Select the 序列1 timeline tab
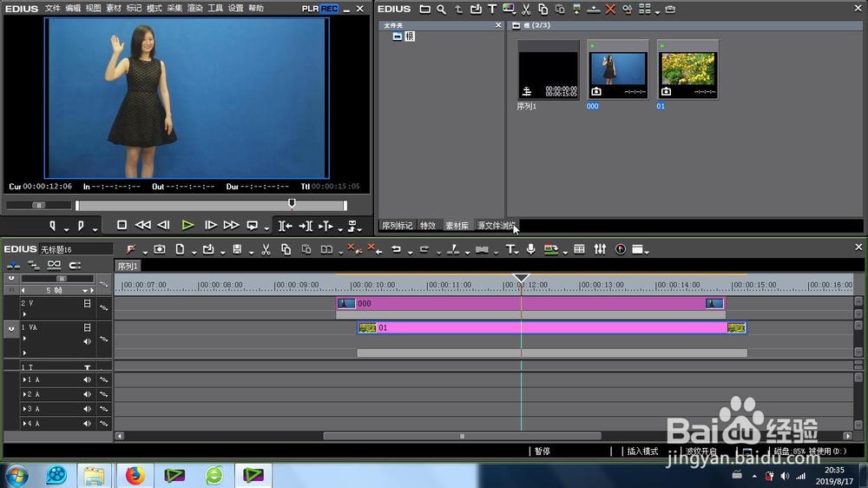Image resolution: width=868 pixels, height=488 pixels. pos(128,267)
